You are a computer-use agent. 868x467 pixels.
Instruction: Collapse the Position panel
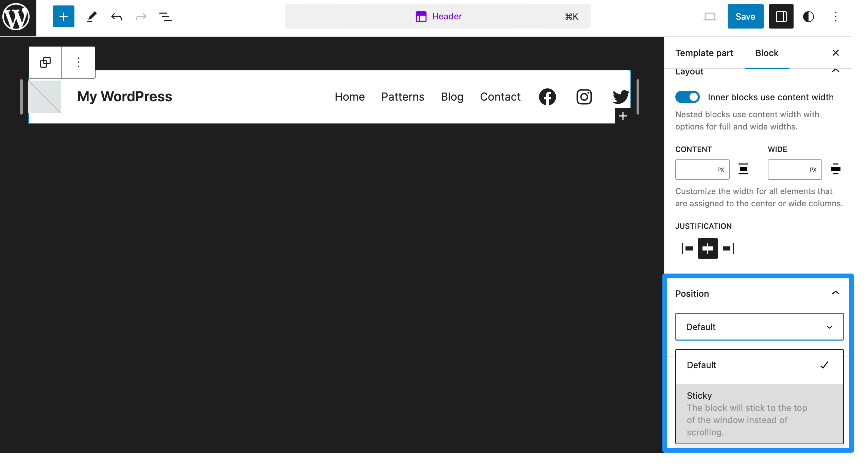coord(836,293)
